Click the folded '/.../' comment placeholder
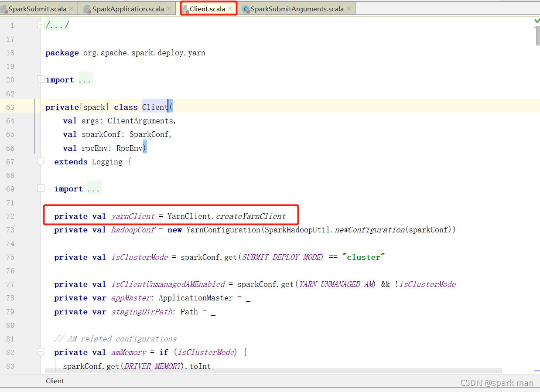This screenshot has height=392, width=540. (58, 25)
